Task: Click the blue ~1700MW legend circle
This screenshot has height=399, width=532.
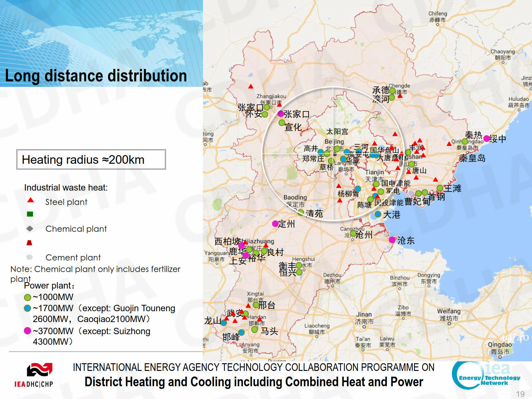Action: pyautogui.click(x=27, y=308)
